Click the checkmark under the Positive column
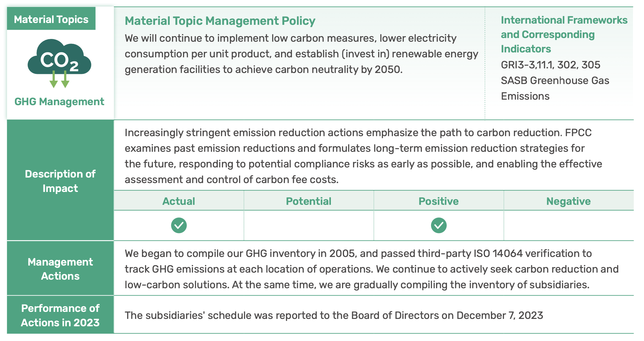 coord(439,225)
